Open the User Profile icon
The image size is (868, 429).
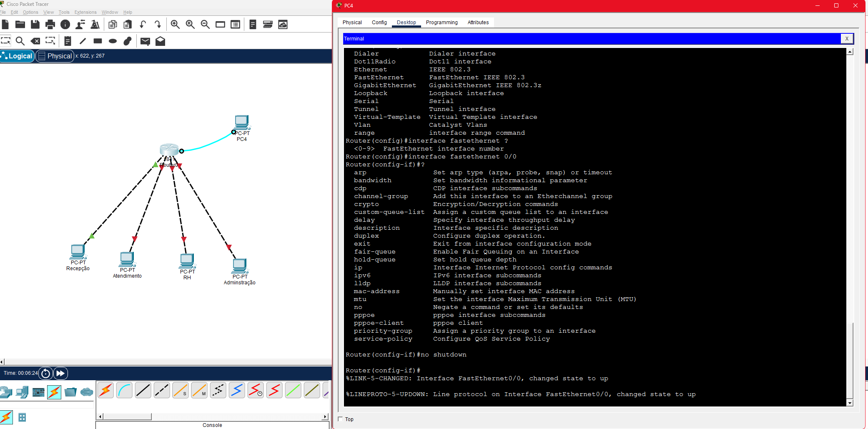coord(80,25)
